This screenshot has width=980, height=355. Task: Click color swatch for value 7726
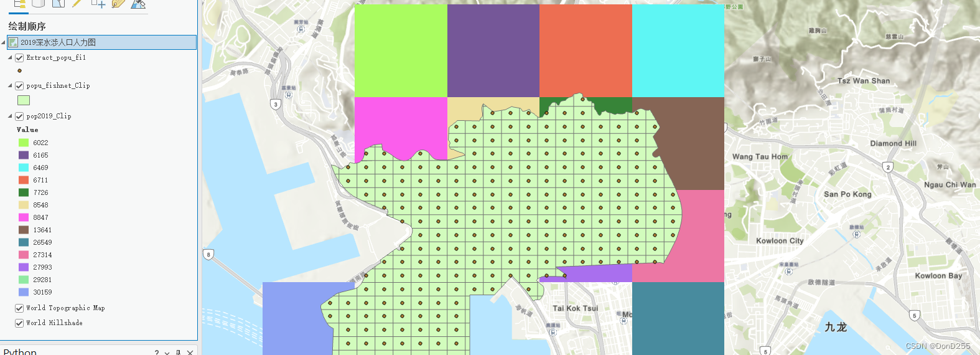[24, 192]
